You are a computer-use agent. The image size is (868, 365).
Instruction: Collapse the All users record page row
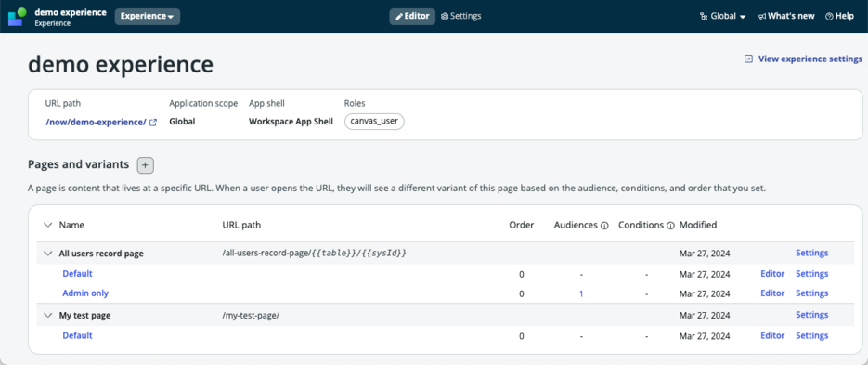pyautogui.click(x=47, y=254)
